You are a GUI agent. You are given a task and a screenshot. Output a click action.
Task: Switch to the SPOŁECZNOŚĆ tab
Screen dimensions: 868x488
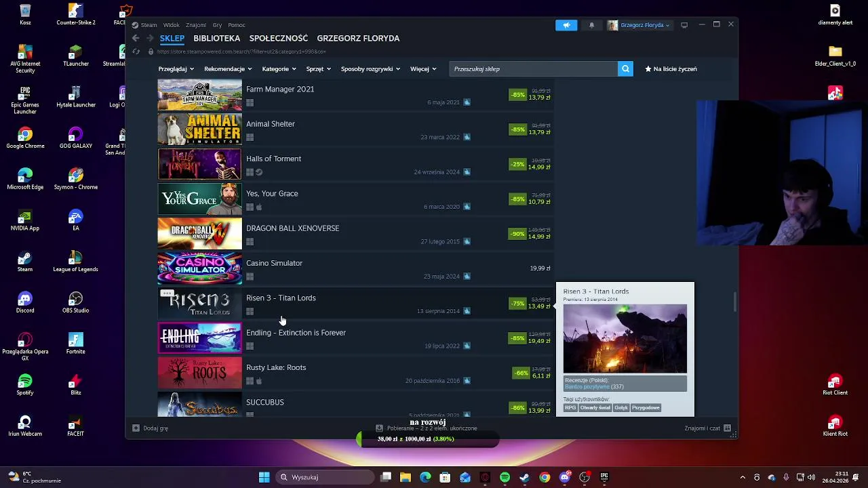279,39
